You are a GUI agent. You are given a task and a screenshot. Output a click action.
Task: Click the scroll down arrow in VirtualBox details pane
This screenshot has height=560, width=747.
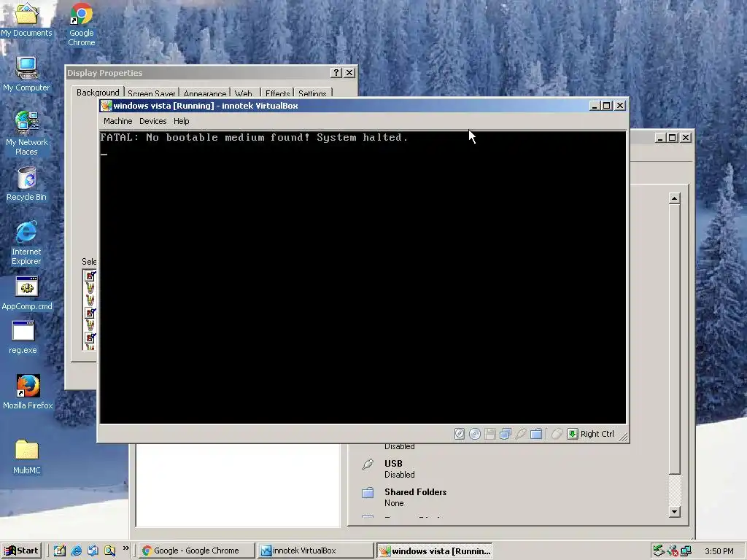pos(674,512)
